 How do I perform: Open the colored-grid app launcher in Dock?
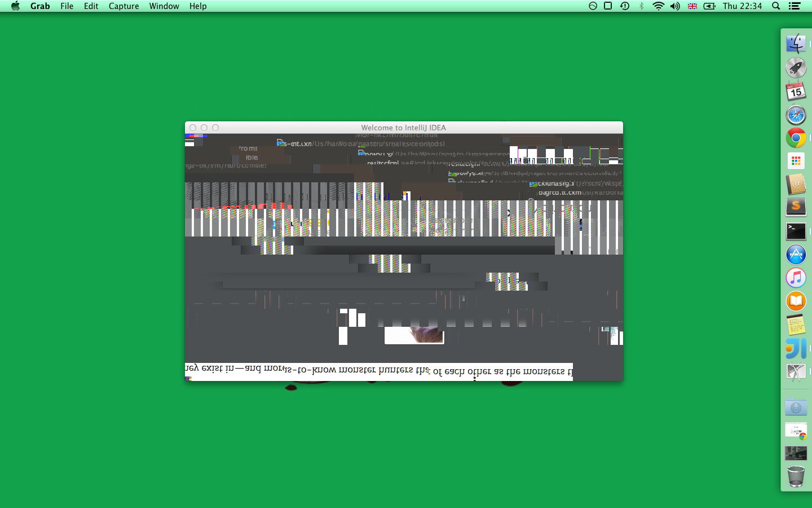click(x=796, y=161)
